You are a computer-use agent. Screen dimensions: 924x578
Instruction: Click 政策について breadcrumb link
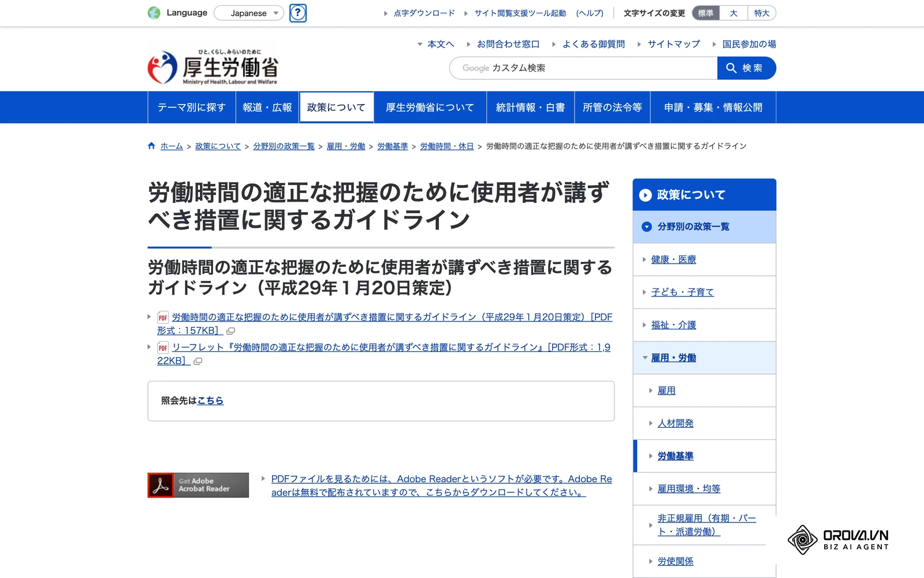click(x=218, y=146)
